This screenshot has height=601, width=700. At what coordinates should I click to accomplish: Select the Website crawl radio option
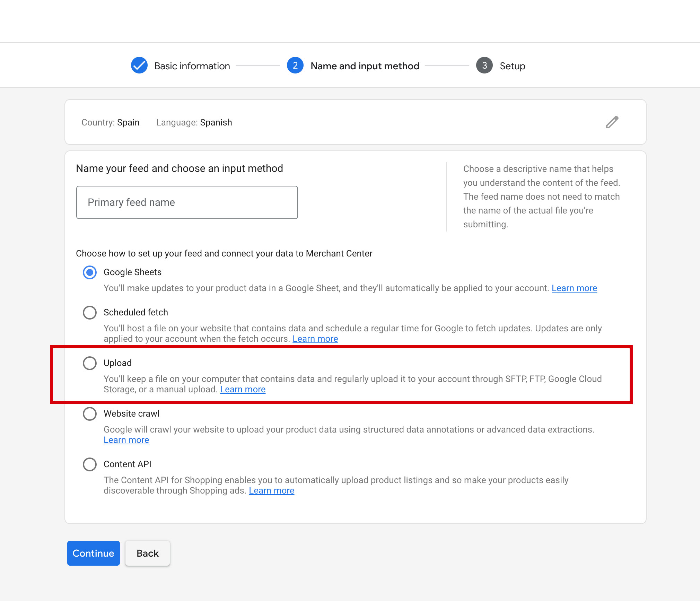[90, 414]
